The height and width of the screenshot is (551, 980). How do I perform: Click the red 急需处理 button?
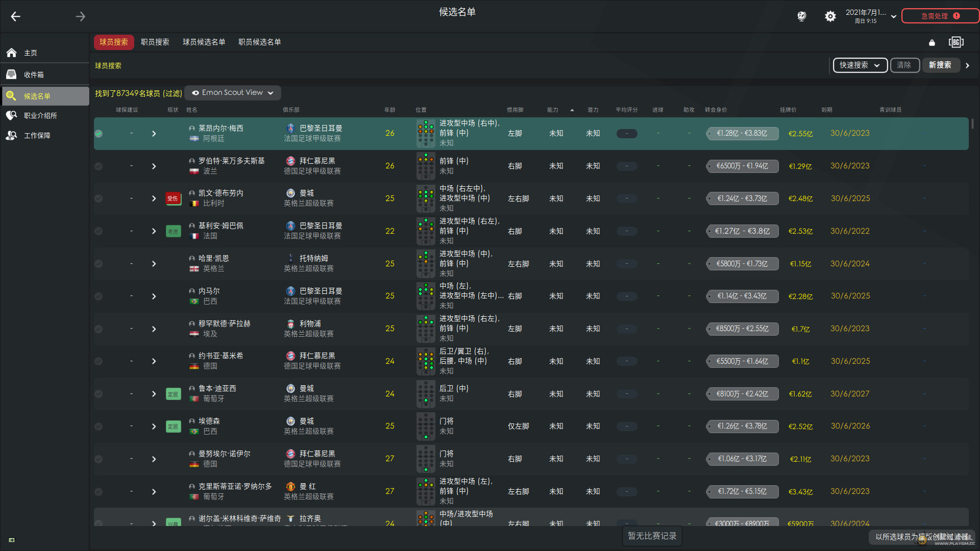tap(939, 16)
